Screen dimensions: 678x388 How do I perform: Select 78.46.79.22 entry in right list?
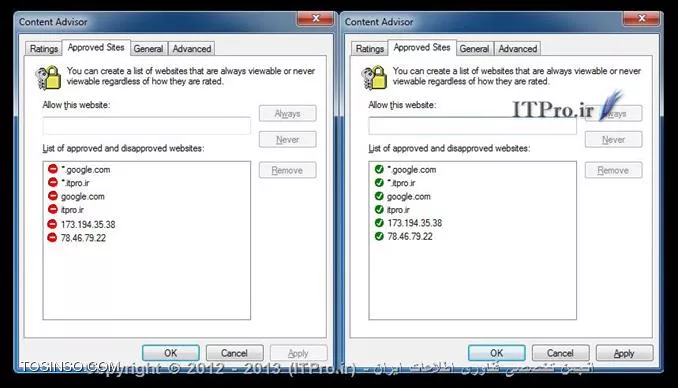click(410, 237)
